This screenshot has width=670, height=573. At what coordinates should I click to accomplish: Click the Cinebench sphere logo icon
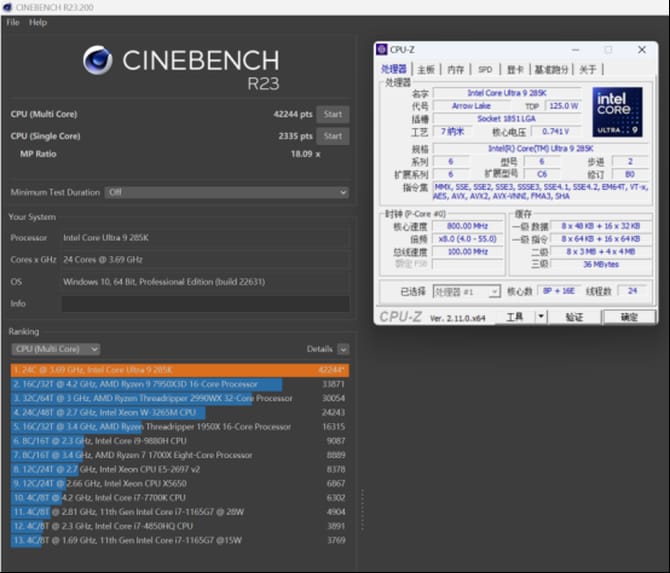point(98,61)
